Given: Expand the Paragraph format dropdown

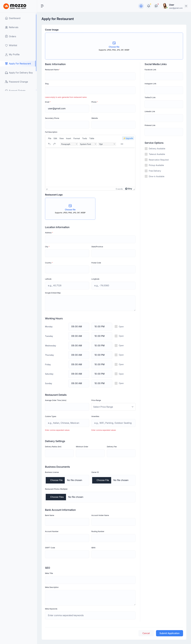Looking at the screenshot, I should tap(69, 144).
